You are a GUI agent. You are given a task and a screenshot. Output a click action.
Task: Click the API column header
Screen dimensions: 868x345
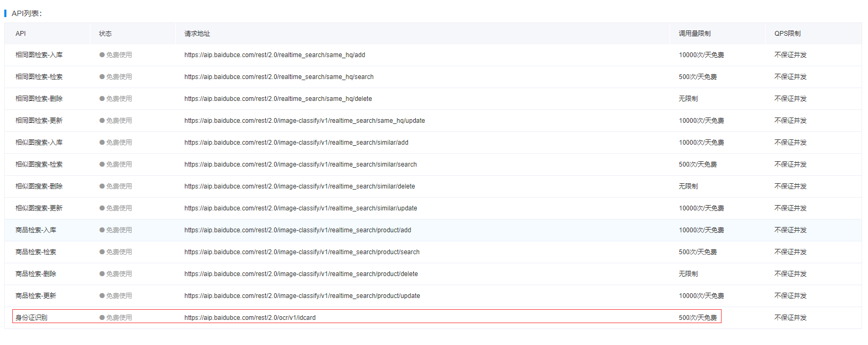pyautogui.click(x=20, y=34)
